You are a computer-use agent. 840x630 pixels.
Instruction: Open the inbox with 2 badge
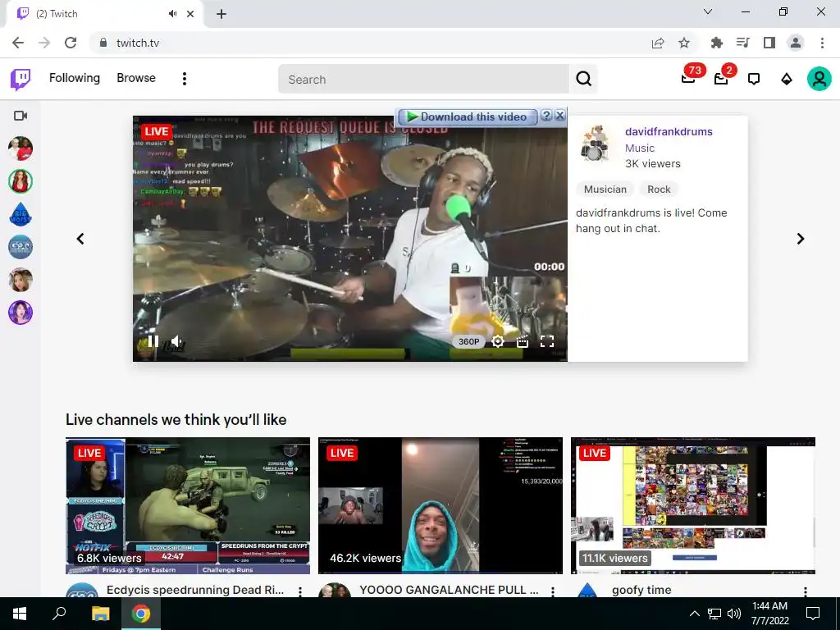pyautogui.click(x=721, y=79)
